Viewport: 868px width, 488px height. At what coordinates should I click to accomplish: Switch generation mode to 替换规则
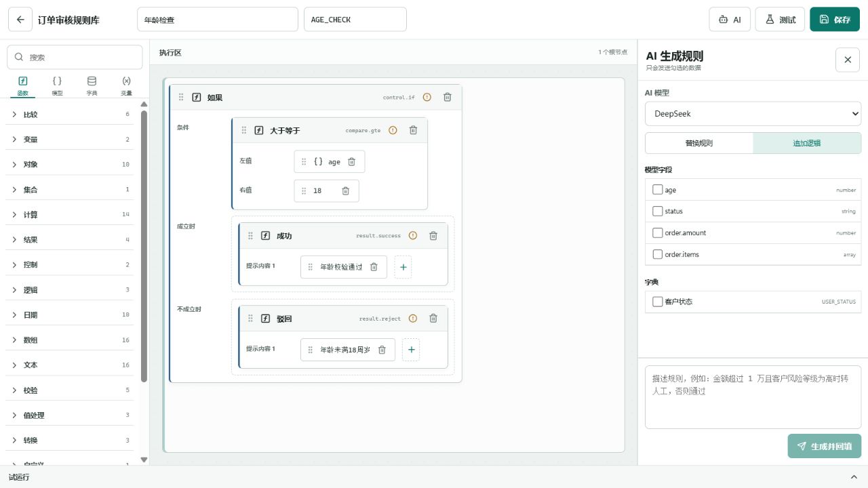click(699, 143)
